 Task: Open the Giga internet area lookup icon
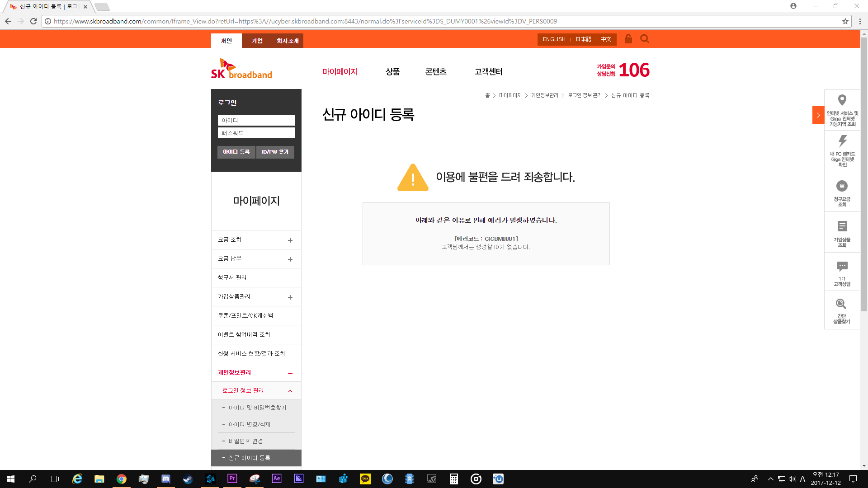point(842,100)
